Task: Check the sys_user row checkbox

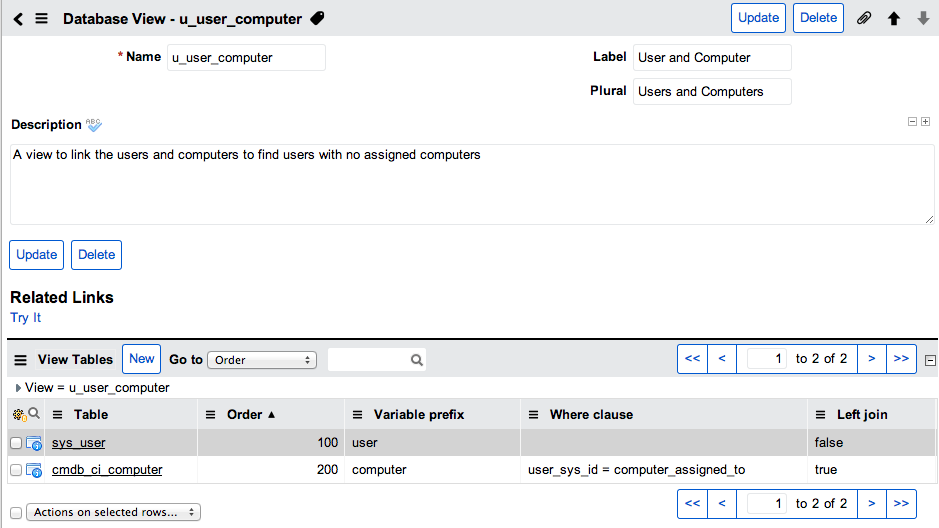Action: pyautogui.click(x=16, y=443)
